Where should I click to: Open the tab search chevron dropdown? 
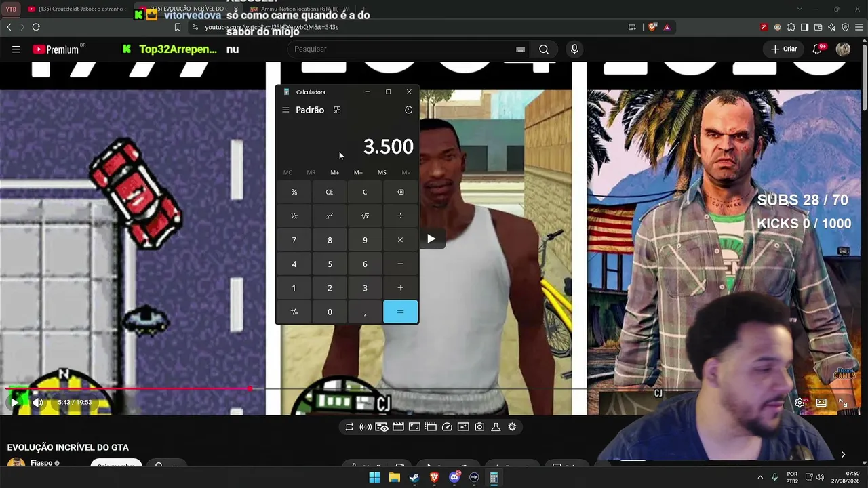pyautogui.click(x=800, y=9)
